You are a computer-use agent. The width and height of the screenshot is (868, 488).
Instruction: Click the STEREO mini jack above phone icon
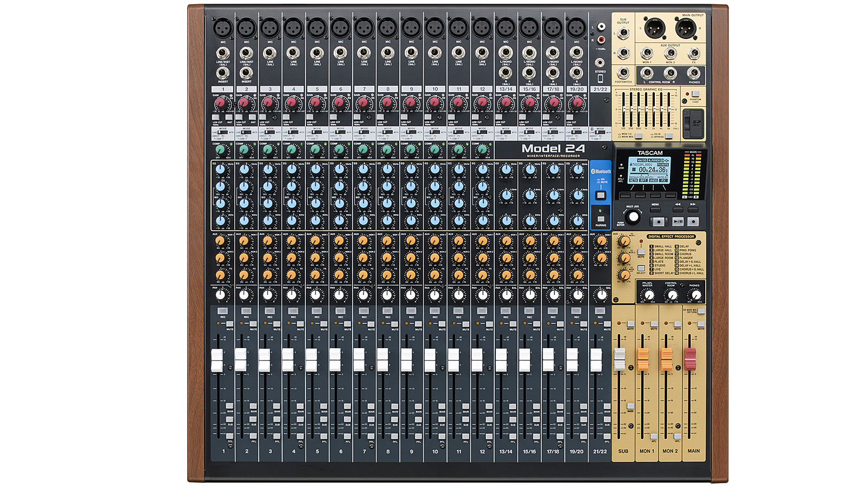tap(600, 63)
